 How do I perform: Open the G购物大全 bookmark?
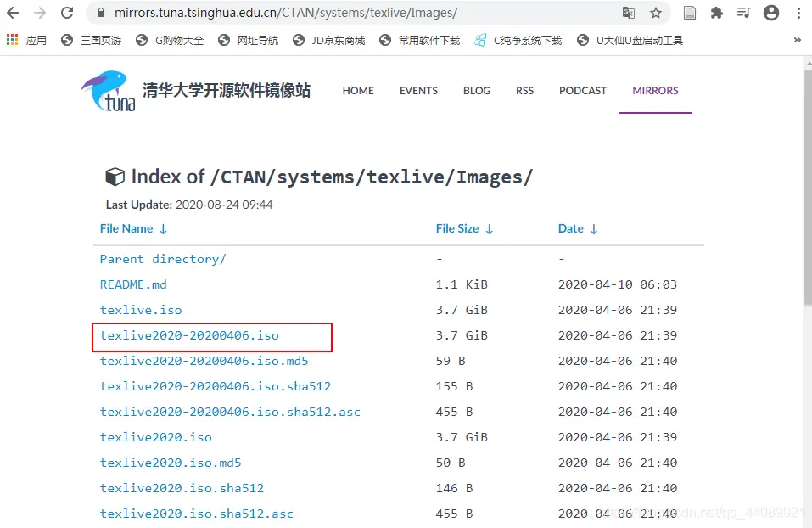[x=170, y=41]
